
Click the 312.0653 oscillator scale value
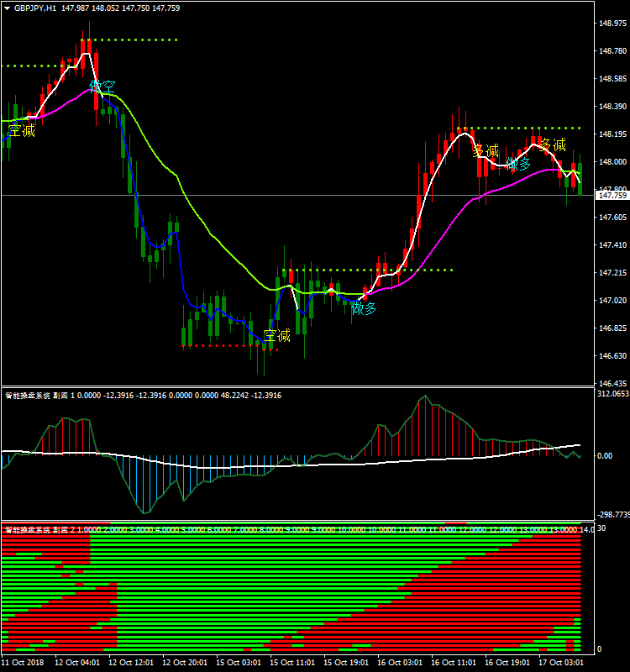(x=612, y=394)
